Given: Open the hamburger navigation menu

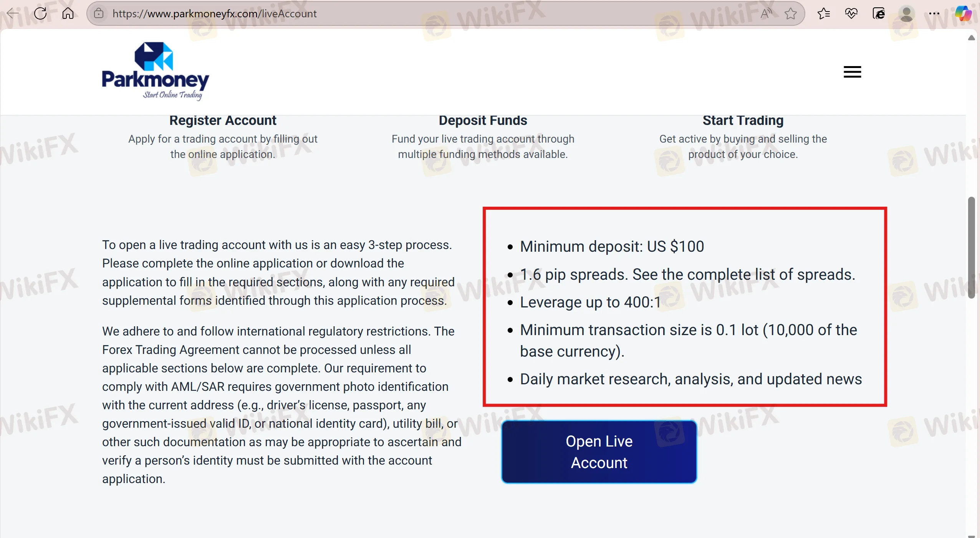Looking at the screenshot, I should click(852, 72).
